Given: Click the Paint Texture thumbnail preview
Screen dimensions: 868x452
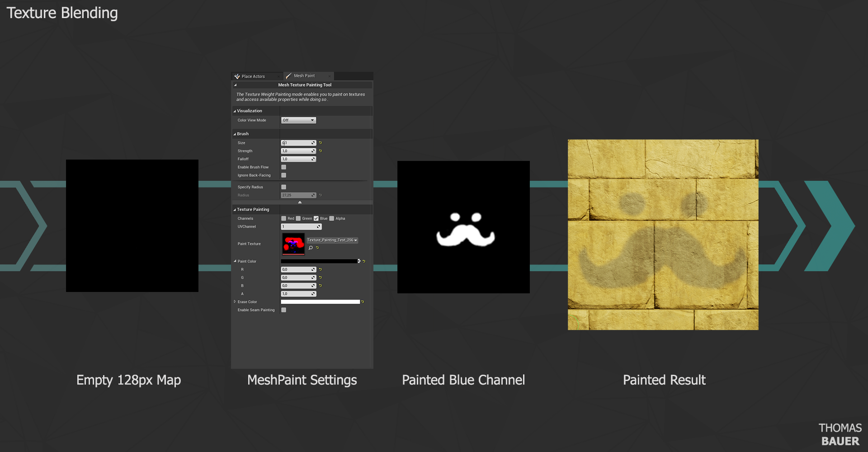Looking at the screenshot, I should pyautogui.click(x=293, y=244).
